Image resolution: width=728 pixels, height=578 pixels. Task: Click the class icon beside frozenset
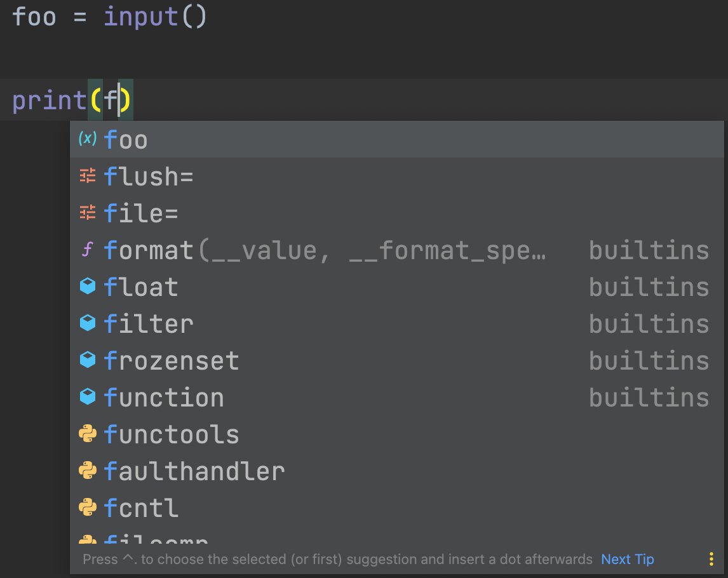[87, 360]
